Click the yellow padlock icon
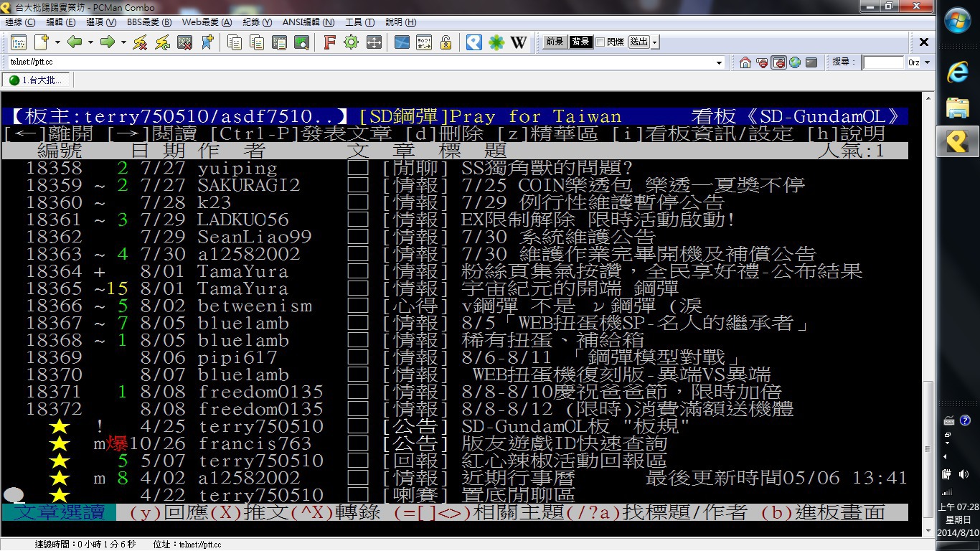This screenshot has height=551, width=980. [x=446, y=42]
